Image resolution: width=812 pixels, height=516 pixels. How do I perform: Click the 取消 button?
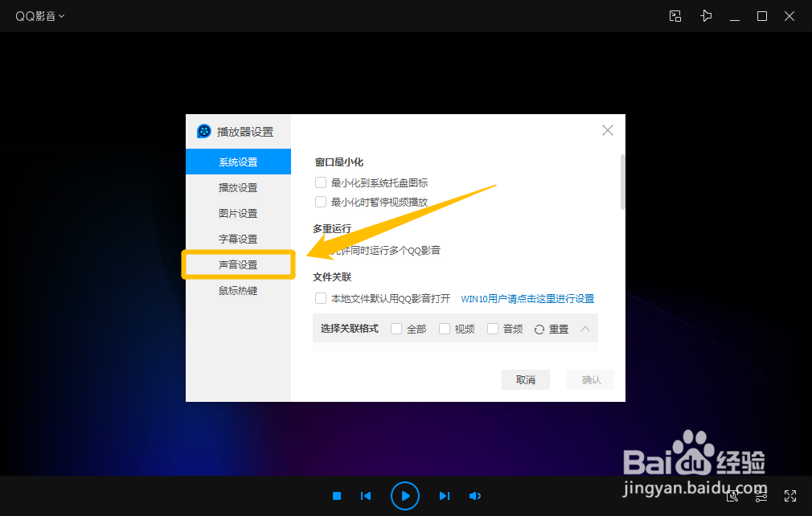tap(526, 380)
